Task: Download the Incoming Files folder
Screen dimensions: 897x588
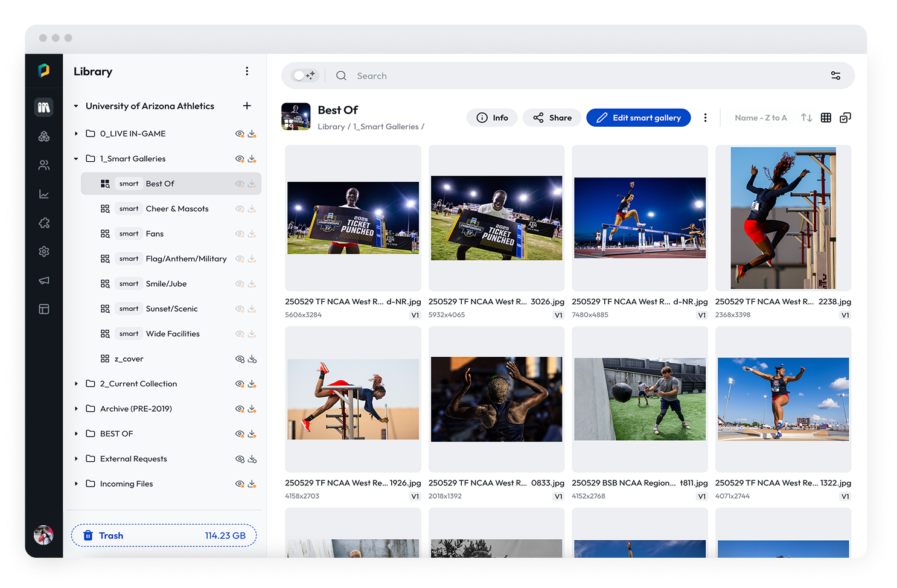Action: pyautogui.click(x=252, y=484)
